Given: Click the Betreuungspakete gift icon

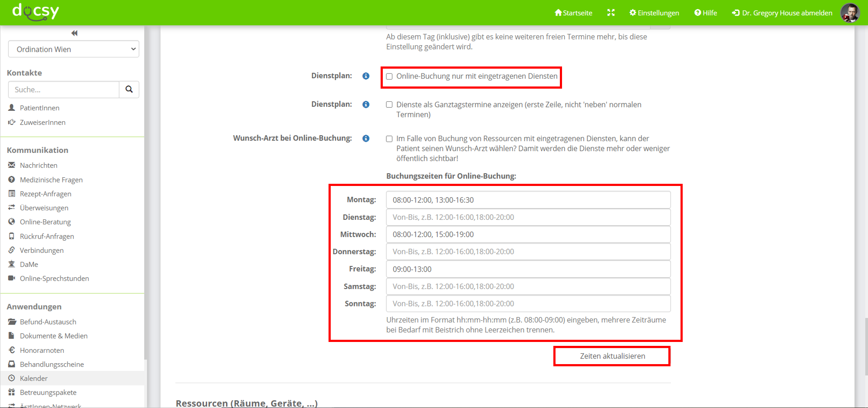Looking at the screenshot, I should (x=12, y=392).
